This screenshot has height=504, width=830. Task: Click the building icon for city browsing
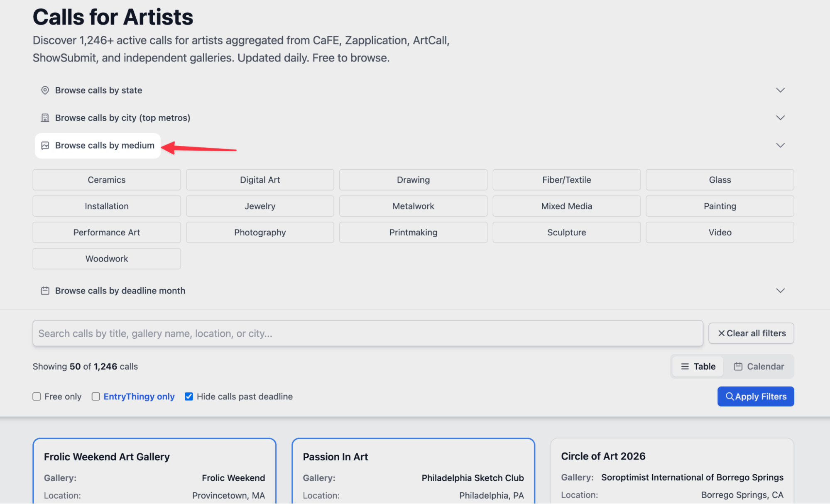tap(45, 118)
